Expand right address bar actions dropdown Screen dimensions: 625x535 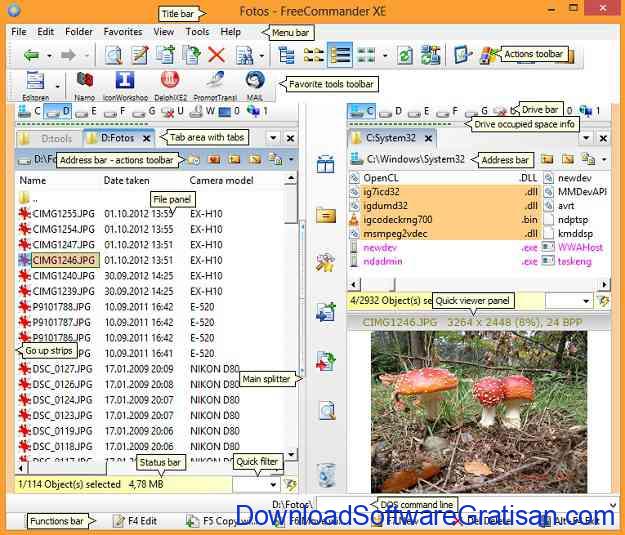[604, 159]
